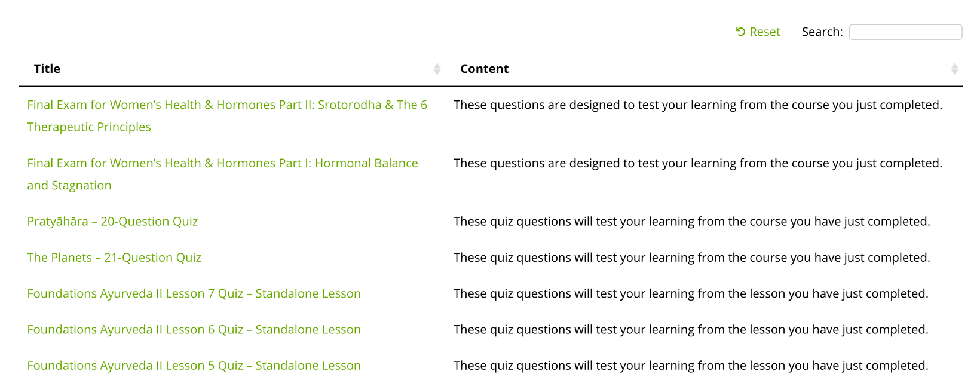
Task: Open the Pratyāhāra 20-Question Quiz
Action: [x=112, y=221]
